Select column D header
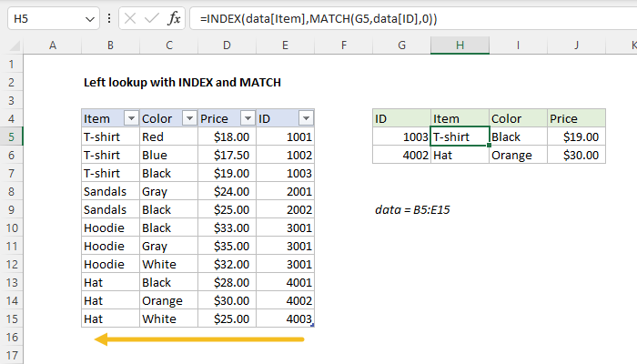 (x=227, y=45)
